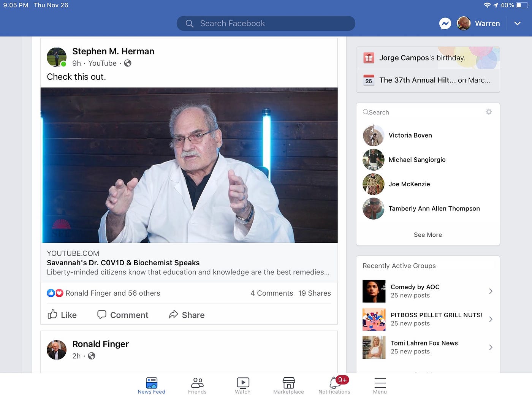
Task: Click See More under contacts
Action: coord(428,235)
